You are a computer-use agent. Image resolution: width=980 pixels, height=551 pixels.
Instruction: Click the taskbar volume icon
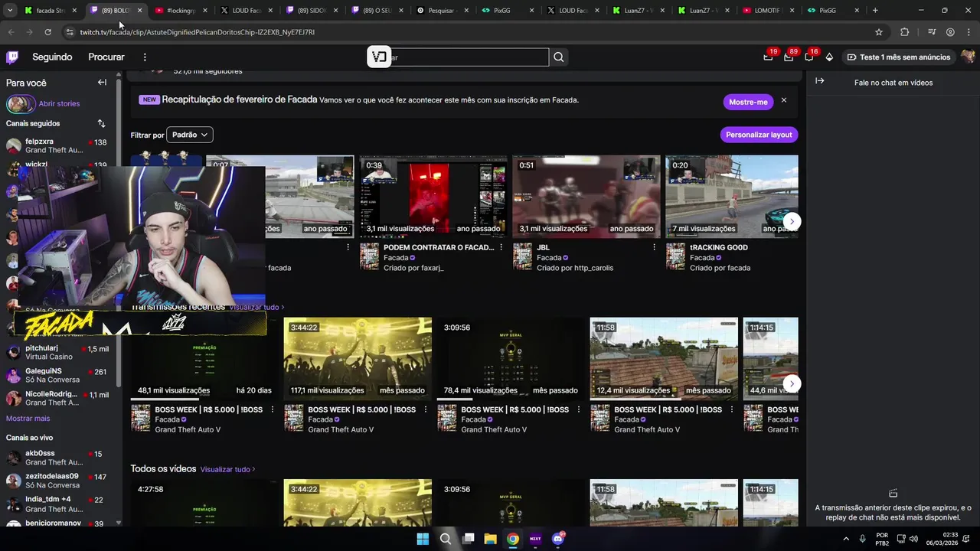point(913,539)
